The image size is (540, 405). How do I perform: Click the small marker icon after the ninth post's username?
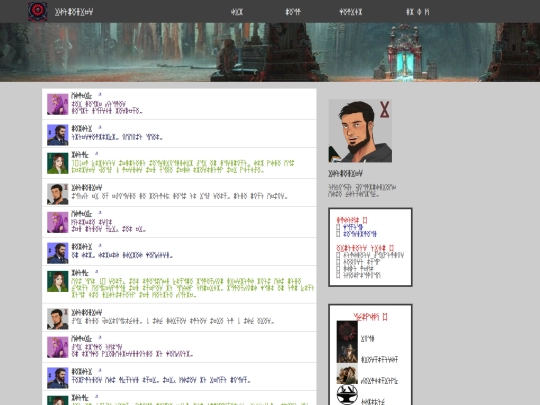100,338
